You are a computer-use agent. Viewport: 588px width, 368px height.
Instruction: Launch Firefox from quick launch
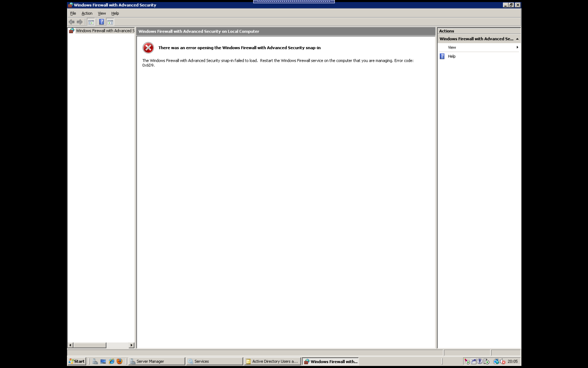120,361
